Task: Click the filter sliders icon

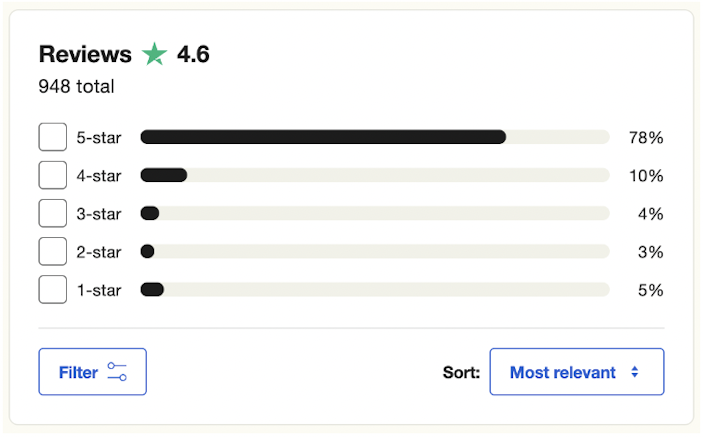Action: (x=117, y=372)
